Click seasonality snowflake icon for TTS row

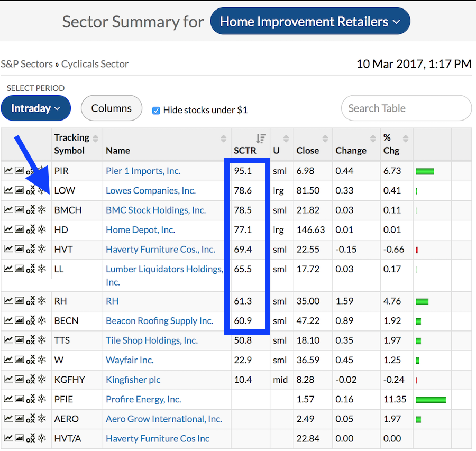tap(42, 340)
